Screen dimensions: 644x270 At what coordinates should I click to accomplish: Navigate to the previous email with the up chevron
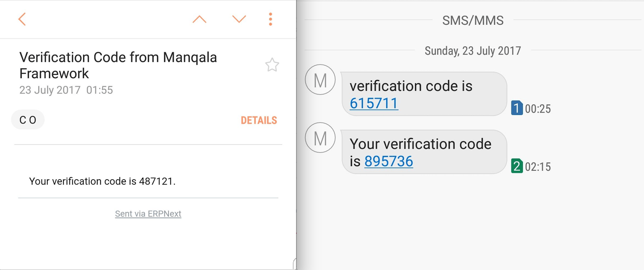199,19
